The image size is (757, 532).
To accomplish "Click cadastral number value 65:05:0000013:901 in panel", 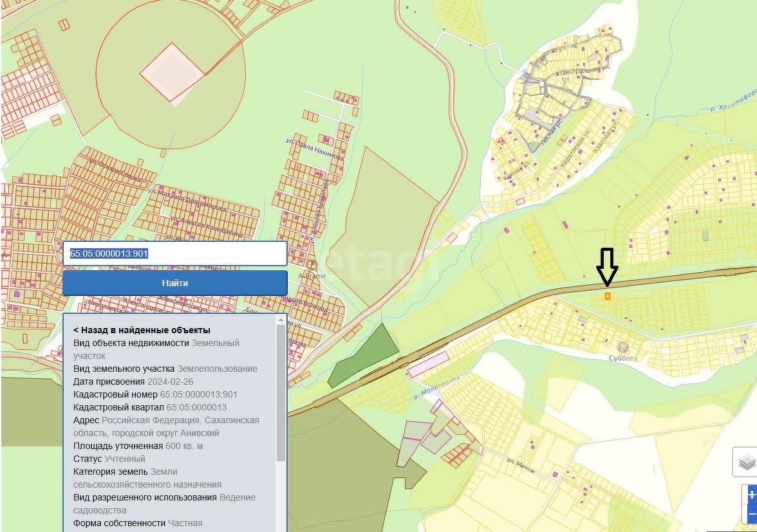I will (198, 394).
